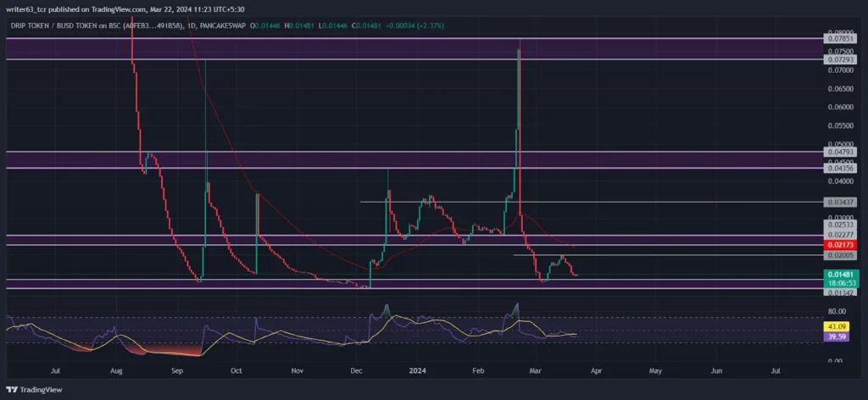Click the 0.07000 price axis value

tap(840, 69)
